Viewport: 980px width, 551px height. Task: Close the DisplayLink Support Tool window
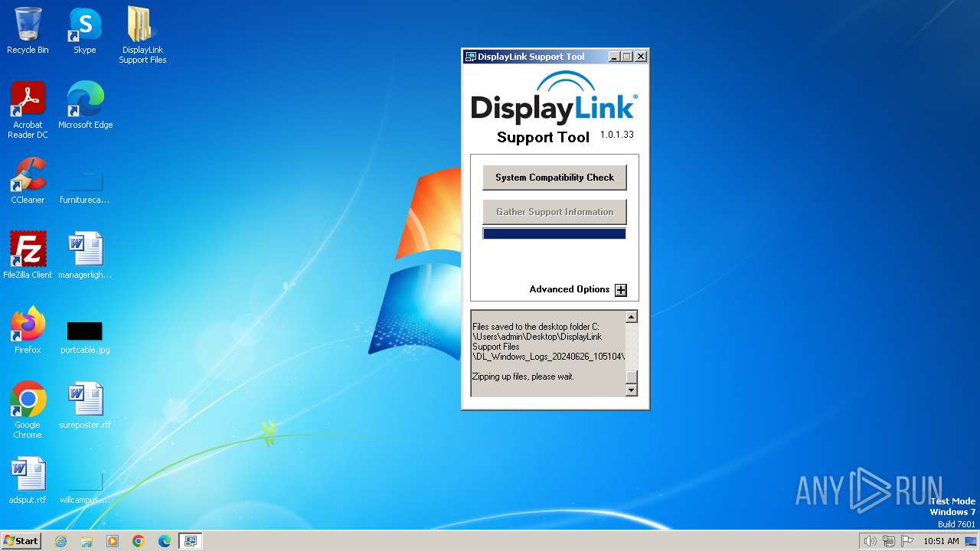[641, 57]
